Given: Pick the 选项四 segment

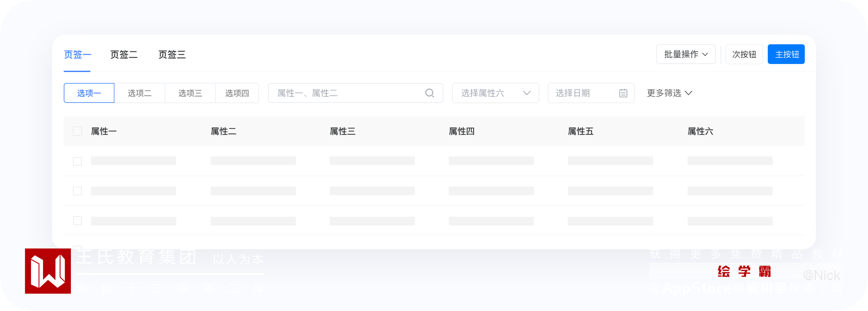Looking at the screenshot, I should [x=237, y=93].
